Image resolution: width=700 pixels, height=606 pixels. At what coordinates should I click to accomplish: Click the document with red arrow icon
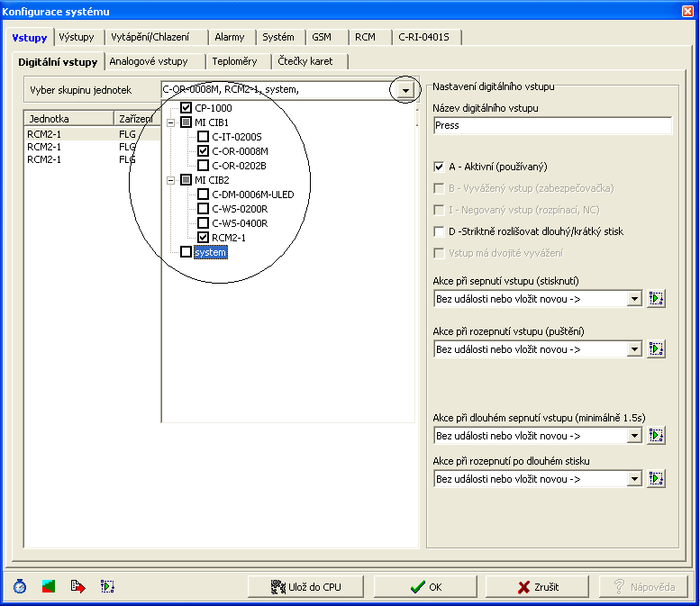click(x=77, y=586)
